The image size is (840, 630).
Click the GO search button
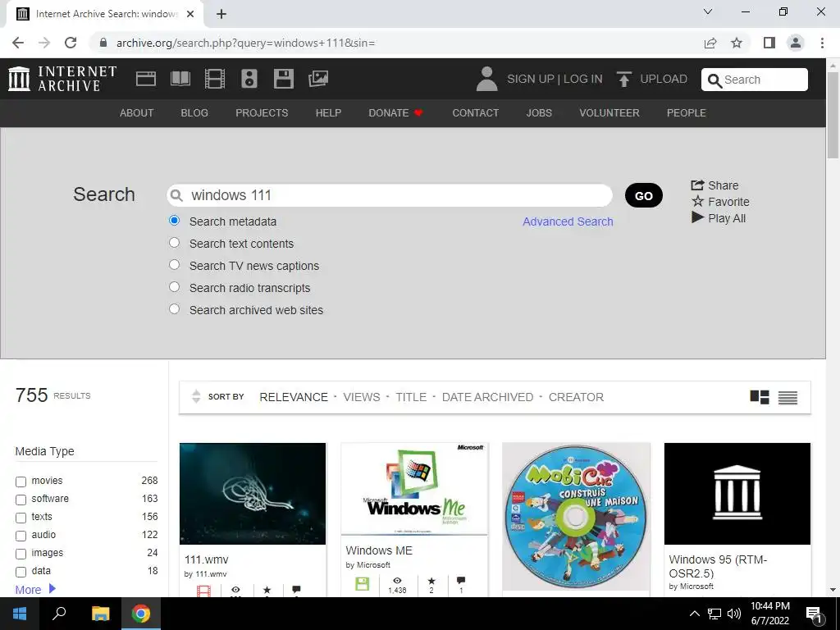click(x=643, y=195)
